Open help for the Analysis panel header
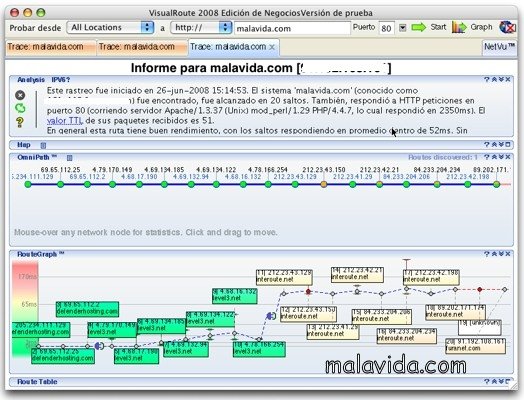 click(x=486, y=80)
